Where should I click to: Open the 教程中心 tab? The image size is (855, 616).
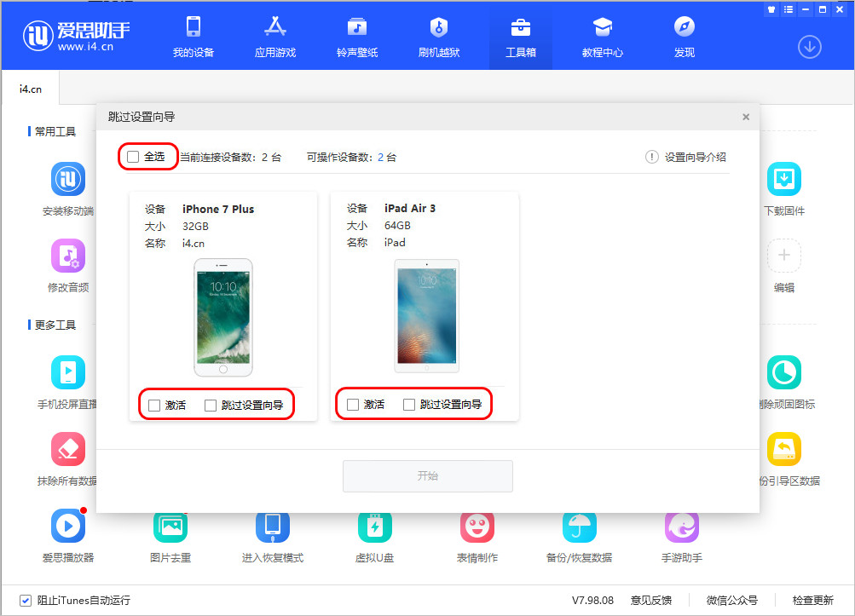point(602,37)
